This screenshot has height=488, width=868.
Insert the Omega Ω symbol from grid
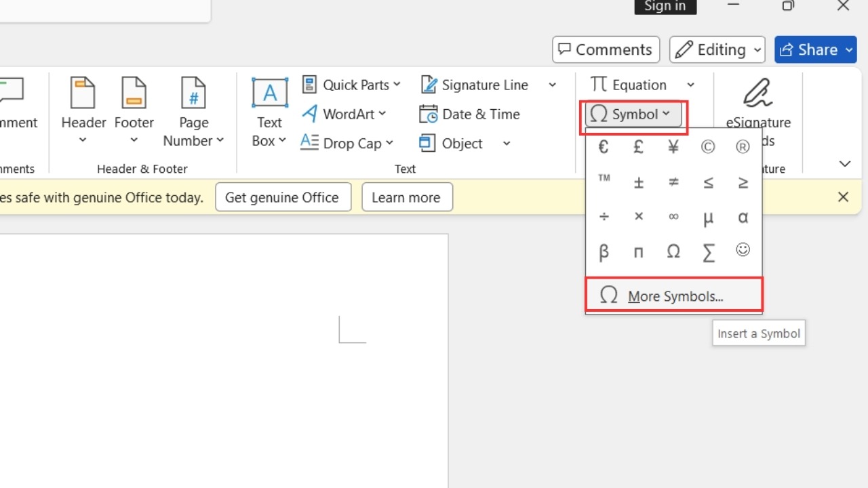[673, 252]
